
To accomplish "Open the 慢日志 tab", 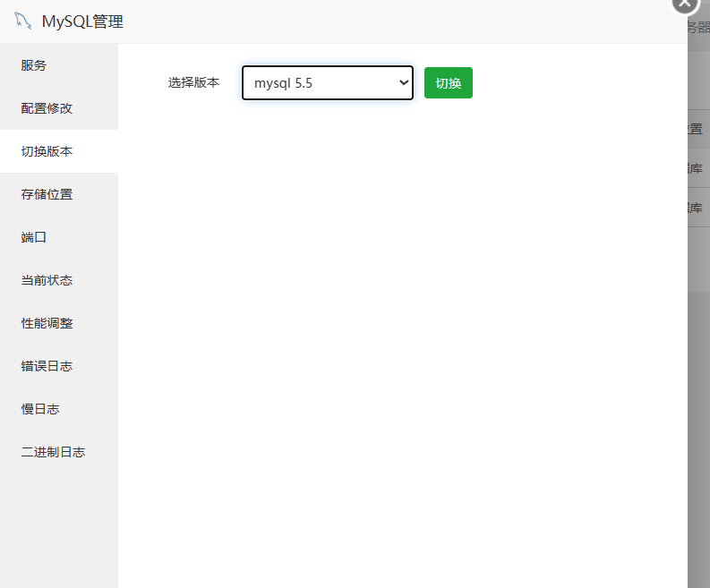I will tap(59, 409).
